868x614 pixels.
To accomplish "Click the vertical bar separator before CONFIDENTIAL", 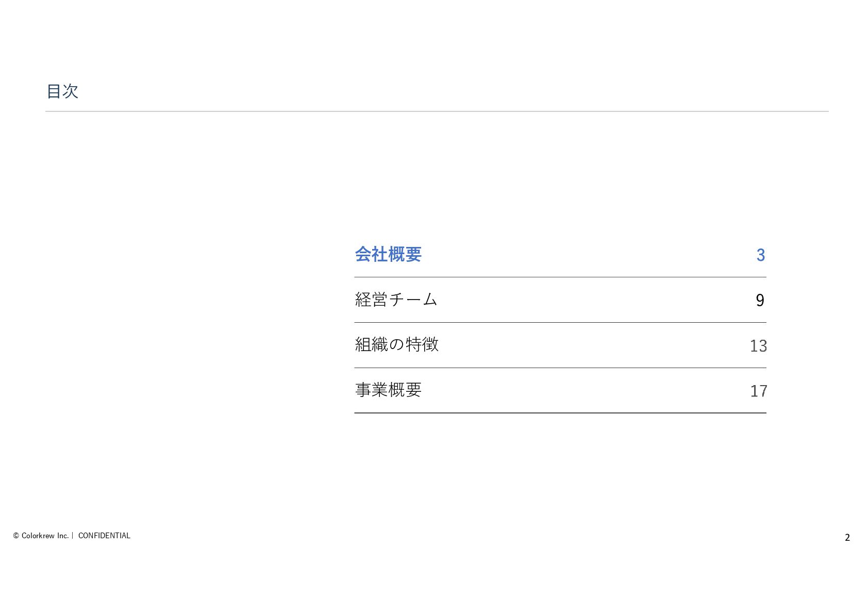I will click(x=73, y=536).
